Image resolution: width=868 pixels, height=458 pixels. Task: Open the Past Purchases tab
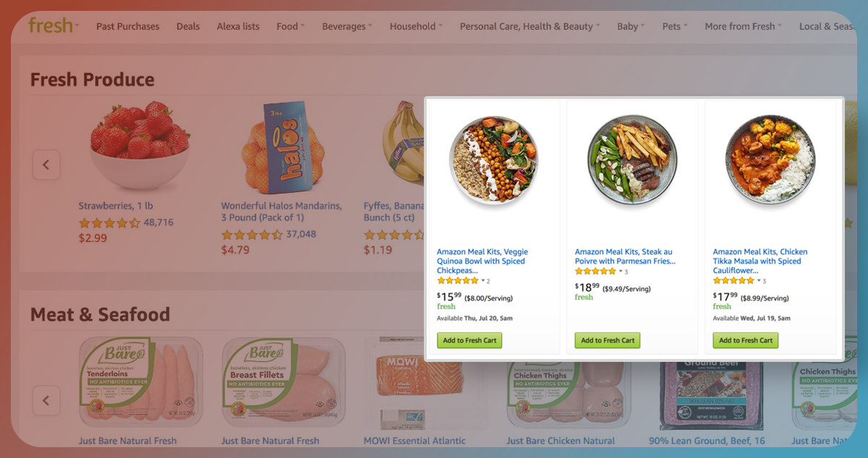click(x=128, y=27)
